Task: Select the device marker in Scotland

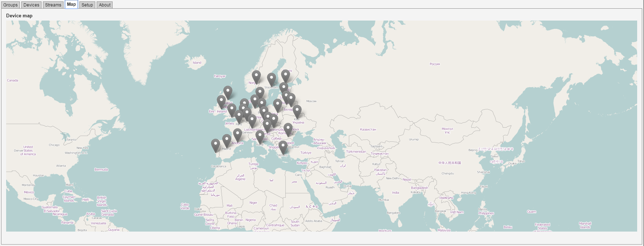Action: point(228,91)
